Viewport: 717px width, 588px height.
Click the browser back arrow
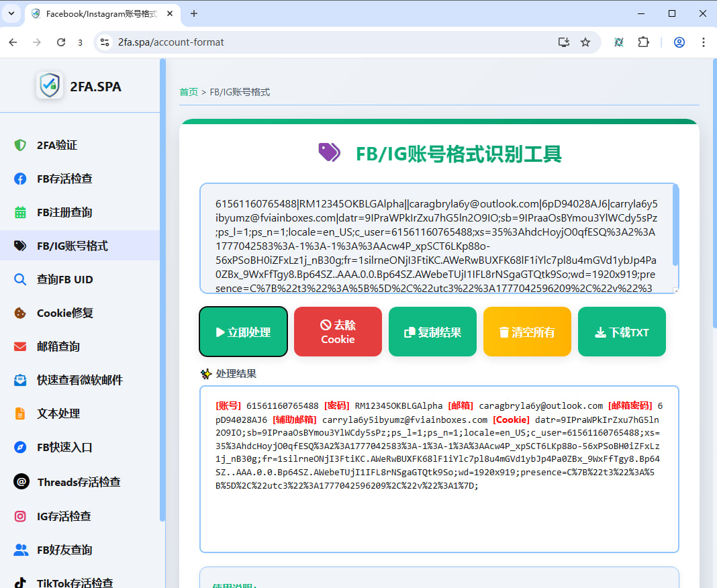pyautogui.click(x=13, y=42)
